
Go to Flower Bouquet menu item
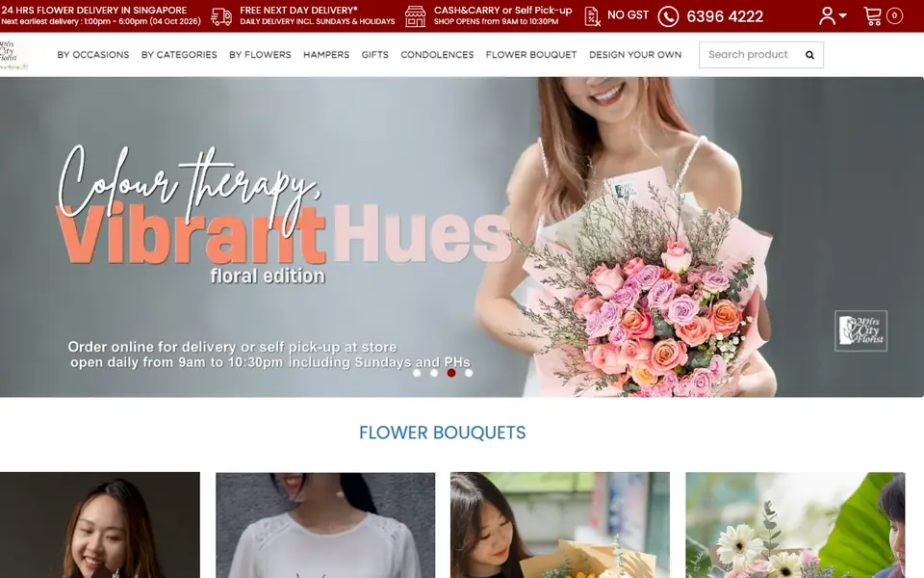coord(531,55)
